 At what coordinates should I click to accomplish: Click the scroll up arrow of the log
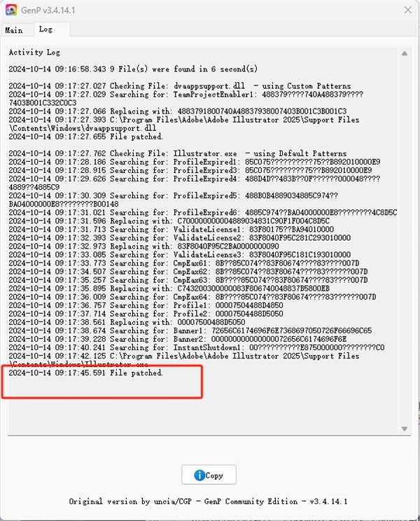coord(405,53)
